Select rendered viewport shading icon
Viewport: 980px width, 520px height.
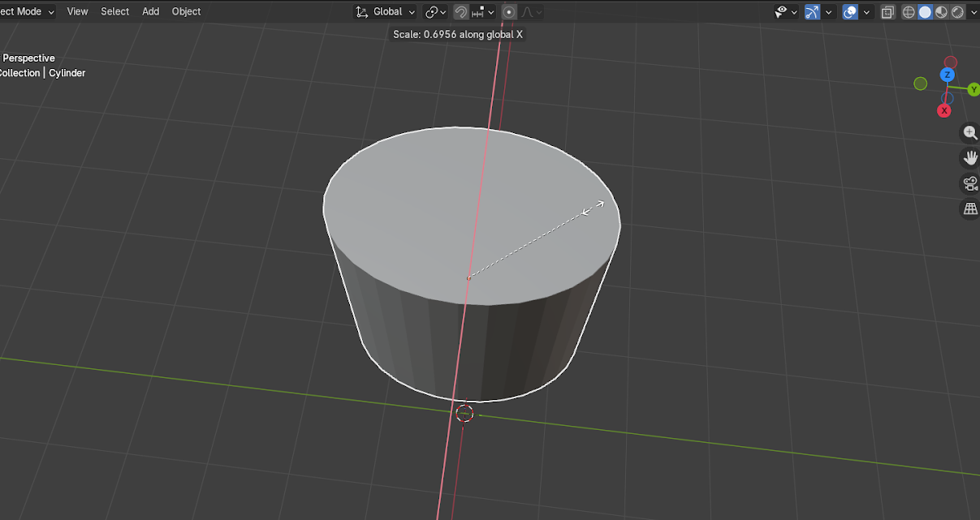(x=957, y=12)
